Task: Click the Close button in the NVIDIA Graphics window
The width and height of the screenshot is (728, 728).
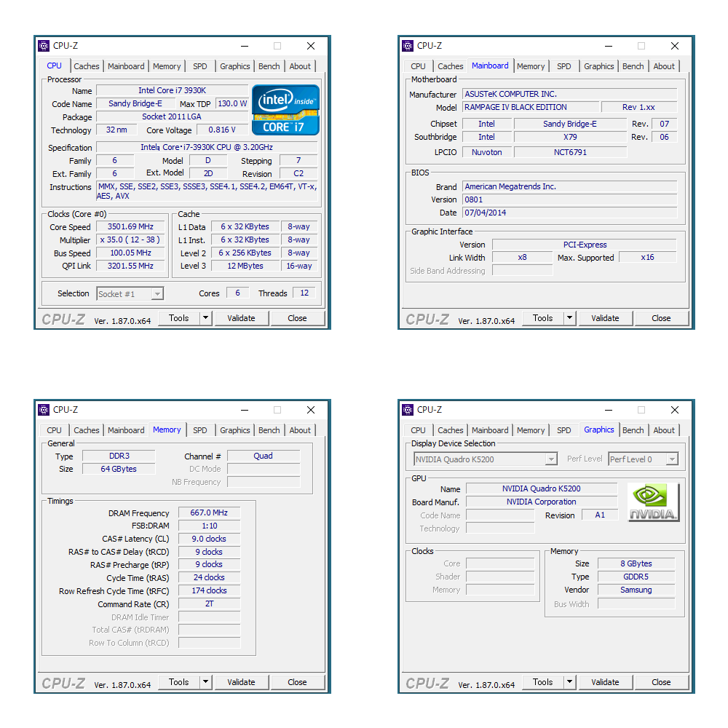Action: click(661, 682)
